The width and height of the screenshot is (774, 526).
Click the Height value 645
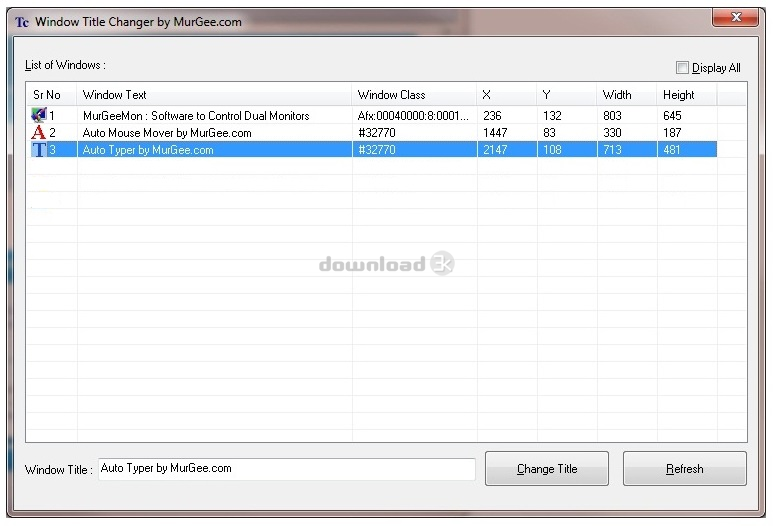click(672, 116)
